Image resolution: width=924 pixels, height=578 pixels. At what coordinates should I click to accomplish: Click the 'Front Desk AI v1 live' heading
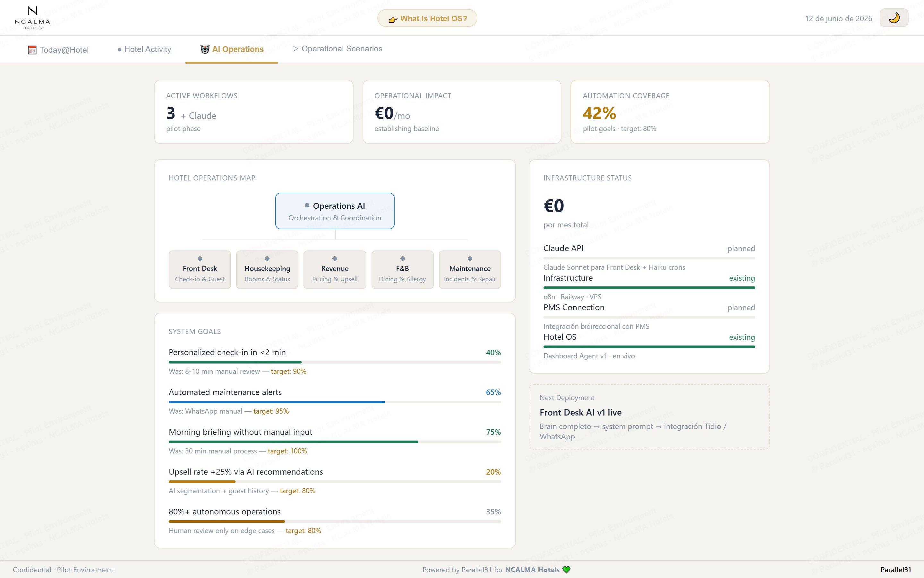(x=580, y=413)
